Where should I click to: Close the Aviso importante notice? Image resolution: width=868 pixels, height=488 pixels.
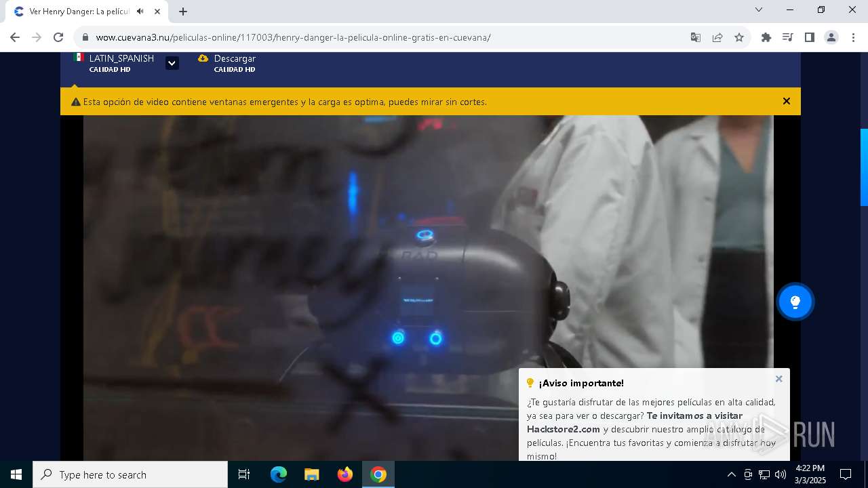click(778, 379)
